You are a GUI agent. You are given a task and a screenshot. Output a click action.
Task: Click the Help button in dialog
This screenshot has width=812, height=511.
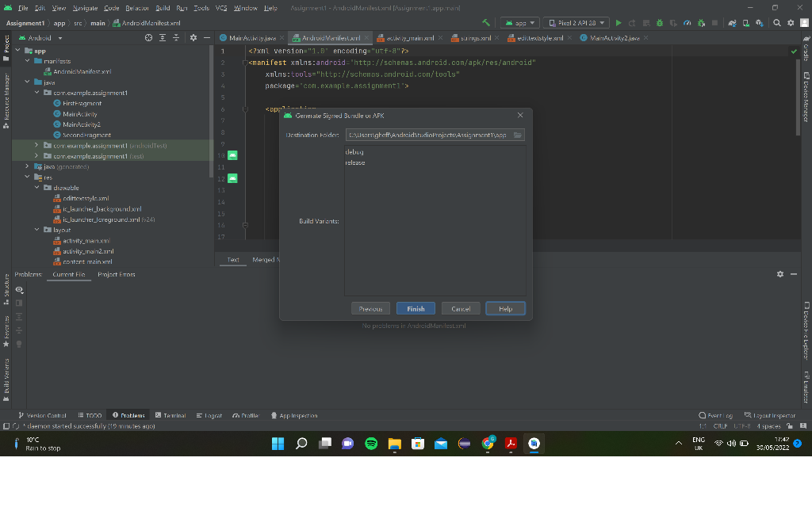505,309
